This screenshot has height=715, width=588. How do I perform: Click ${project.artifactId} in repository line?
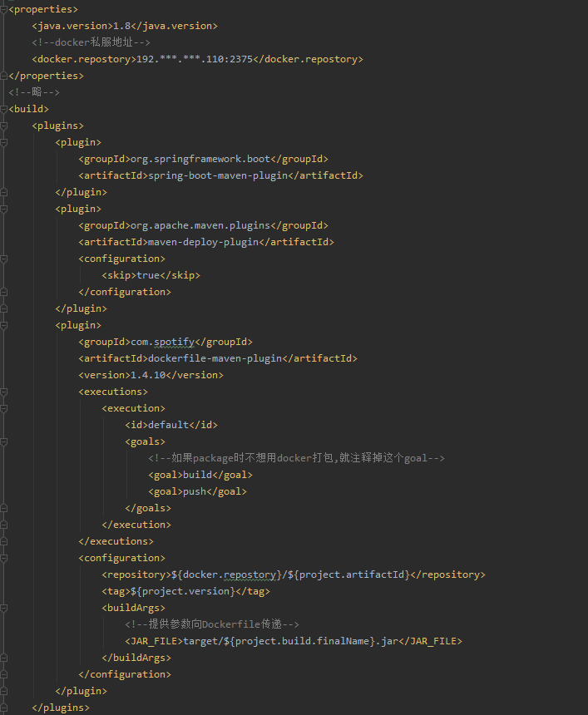349,574
